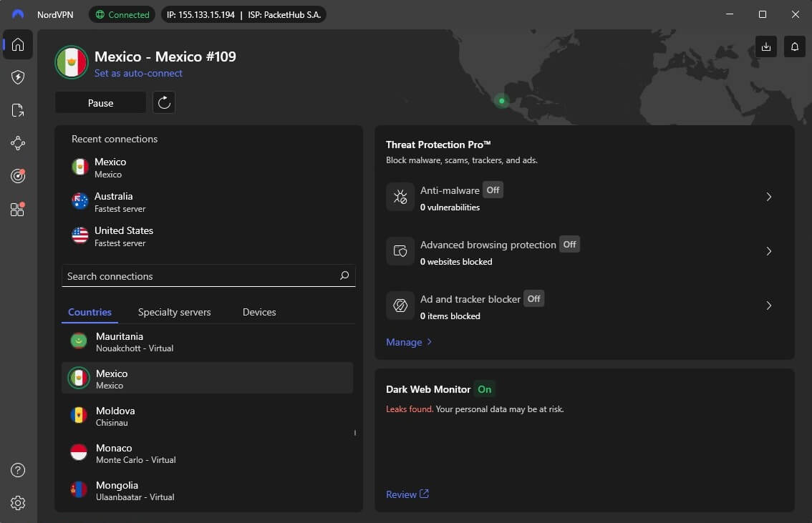Open Dark Web Monitor from the sidebar

coord(17,175)
